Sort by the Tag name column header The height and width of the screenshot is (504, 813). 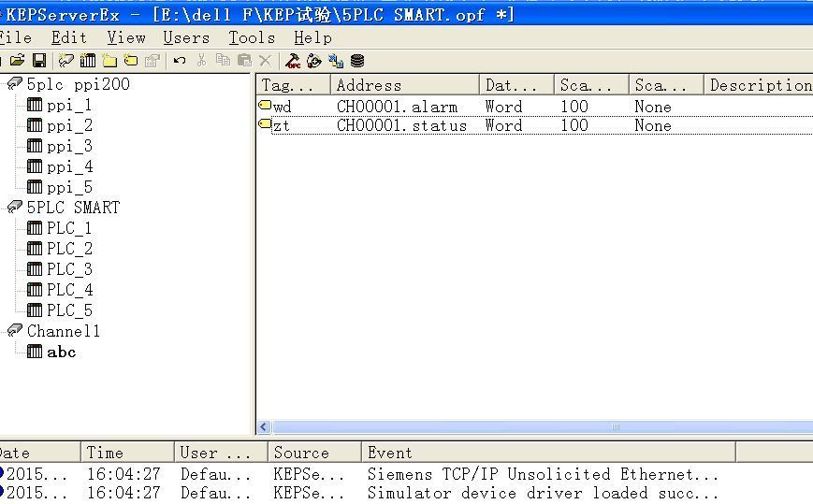coord(294,85)
